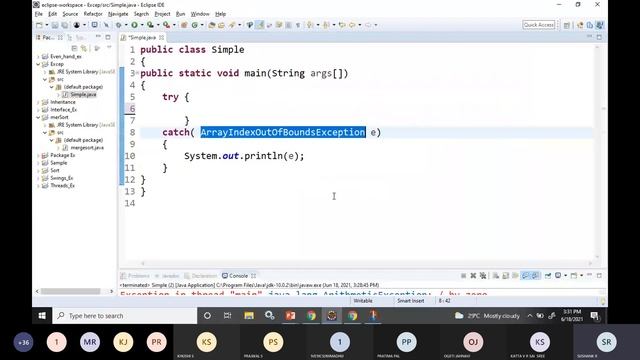Viewport: 640px width, 360px height.
Task: Click the New file toolbar icon
Action: click(x=39, y=25)
